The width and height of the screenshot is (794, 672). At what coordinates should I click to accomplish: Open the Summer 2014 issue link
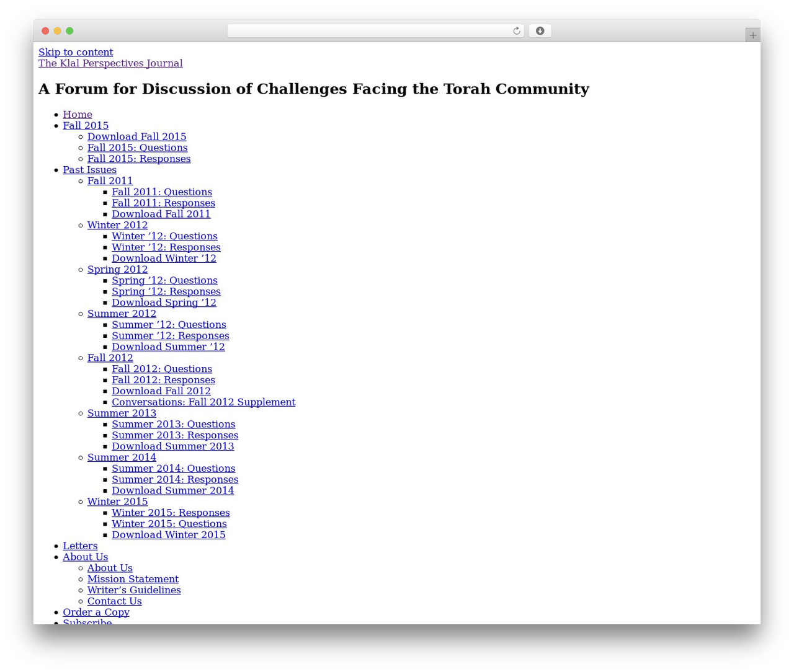[122, 458]
